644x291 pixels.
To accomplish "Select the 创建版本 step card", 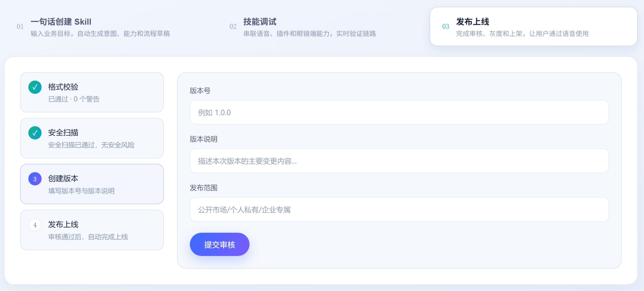I will (92, 184).
